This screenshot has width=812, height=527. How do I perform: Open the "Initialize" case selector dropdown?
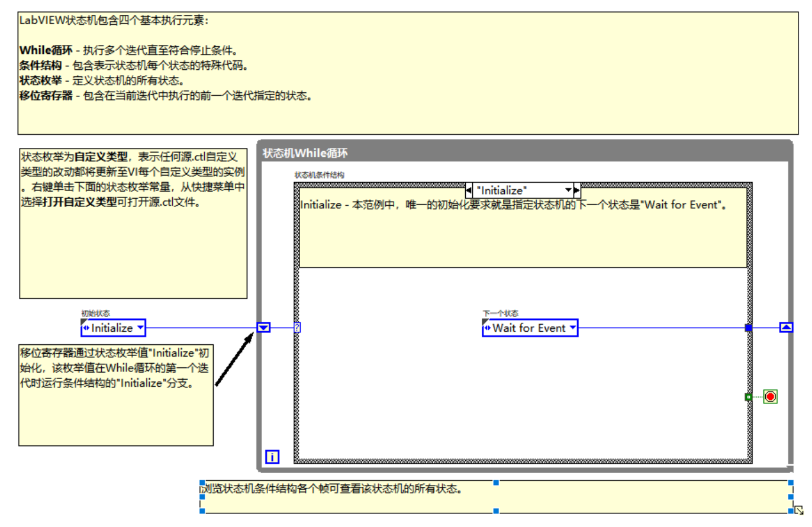tap(568, 190)
